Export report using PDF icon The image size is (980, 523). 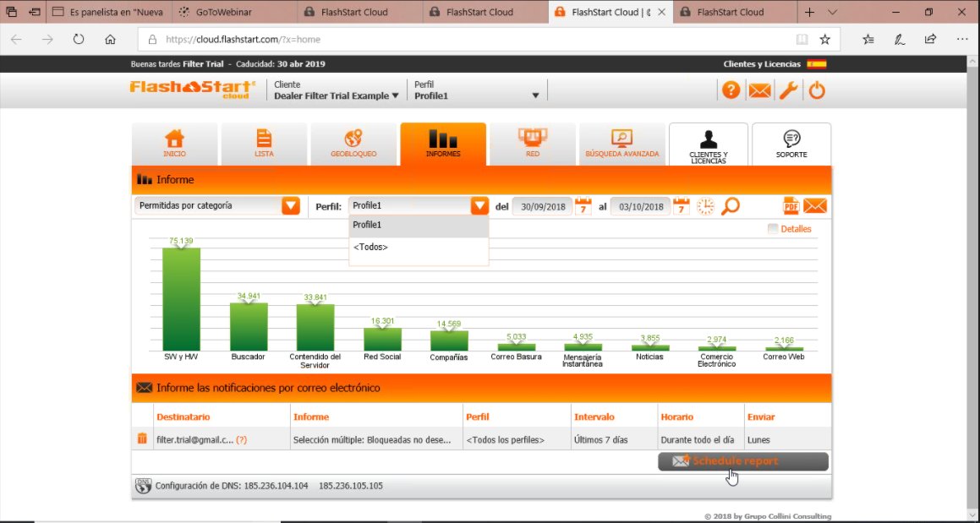(x=791, y=206)
